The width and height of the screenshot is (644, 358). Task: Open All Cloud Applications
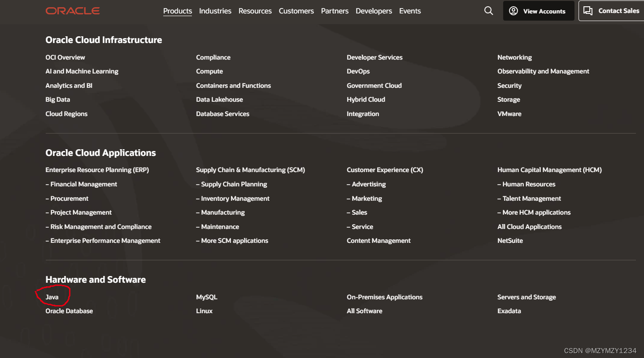click(530, 227)
